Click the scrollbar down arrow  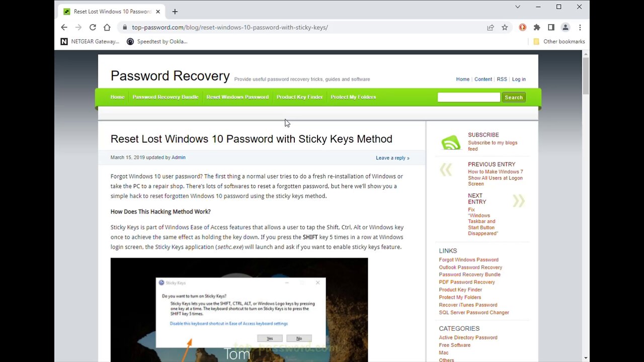tap(586, 358)
